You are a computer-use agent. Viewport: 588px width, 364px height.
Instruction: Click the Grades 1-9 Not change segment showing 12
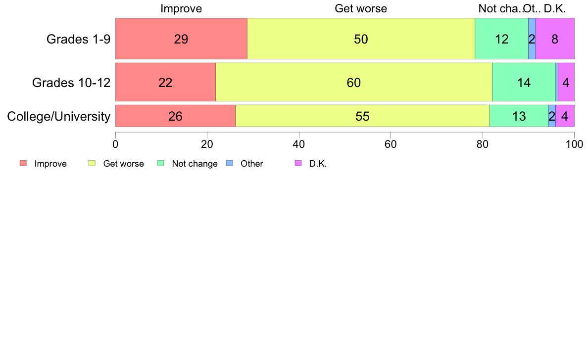(502, 39)
